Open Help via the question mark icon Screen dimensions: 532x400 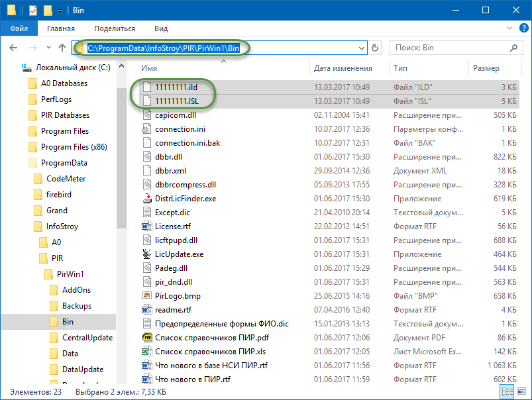[523, 28]
